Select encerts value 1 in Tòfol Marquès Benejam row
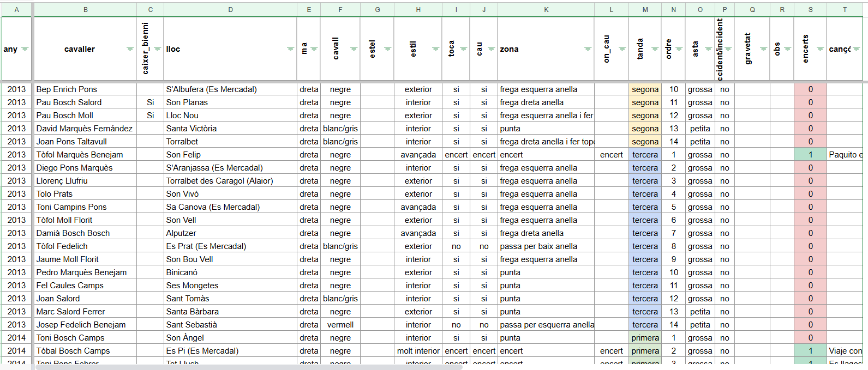 click(810, 155)
